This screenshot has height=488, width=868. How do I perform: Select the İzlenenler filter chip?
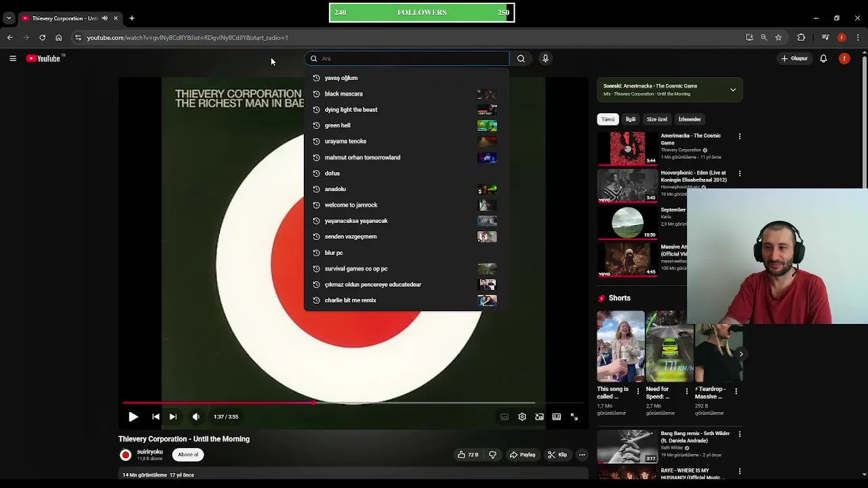click(x=690, y=119)
